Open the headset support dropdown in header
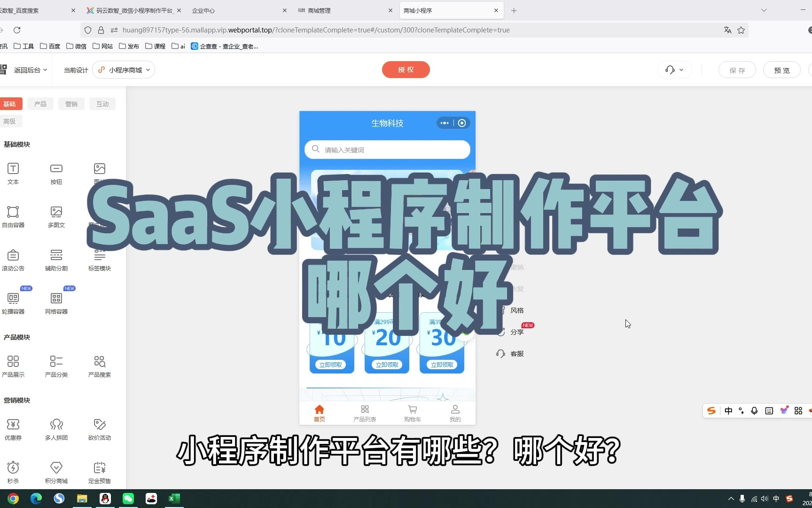Screen dimensions: 812x508 click(674, 70)
